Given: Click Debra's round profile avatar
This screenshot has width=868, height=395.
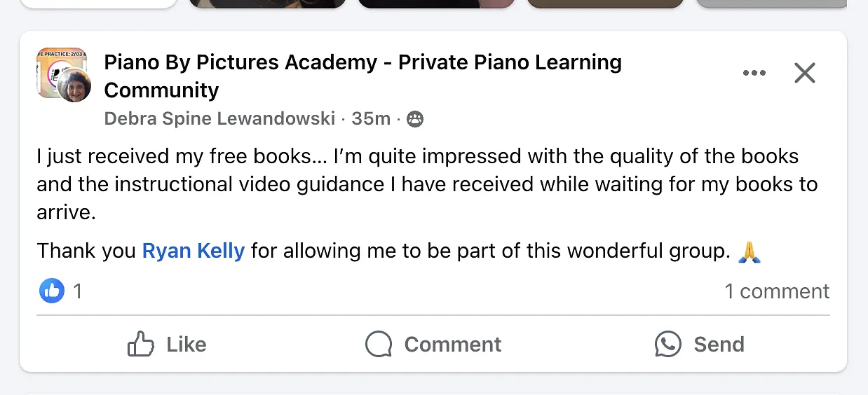Looking at the screenshot, I should [x=74, y=85].
